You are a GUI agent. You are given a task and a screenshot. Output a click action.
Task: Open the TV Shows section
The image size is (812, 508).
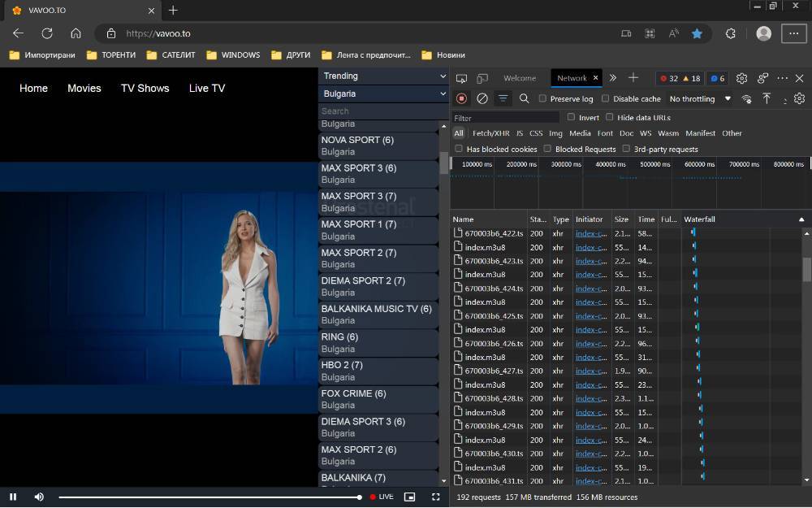(x=145, y=88)
